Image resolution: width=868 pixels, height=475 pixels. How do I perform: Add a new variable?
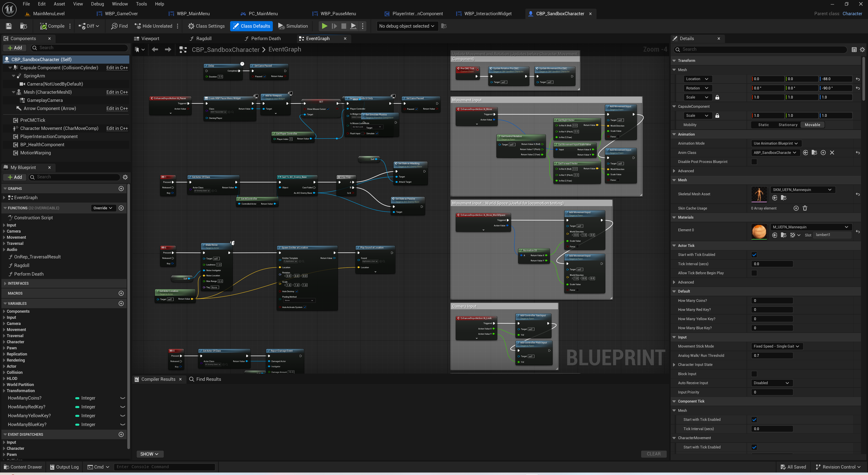[x=121, y=303]
